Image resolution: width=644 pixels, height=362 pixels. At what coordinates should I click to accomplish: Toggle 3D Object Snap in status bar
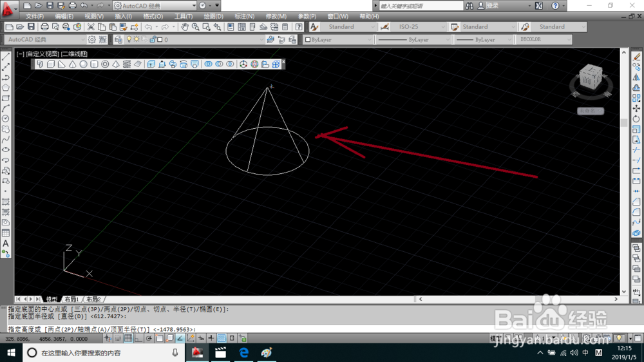click(x=169, y=338)
